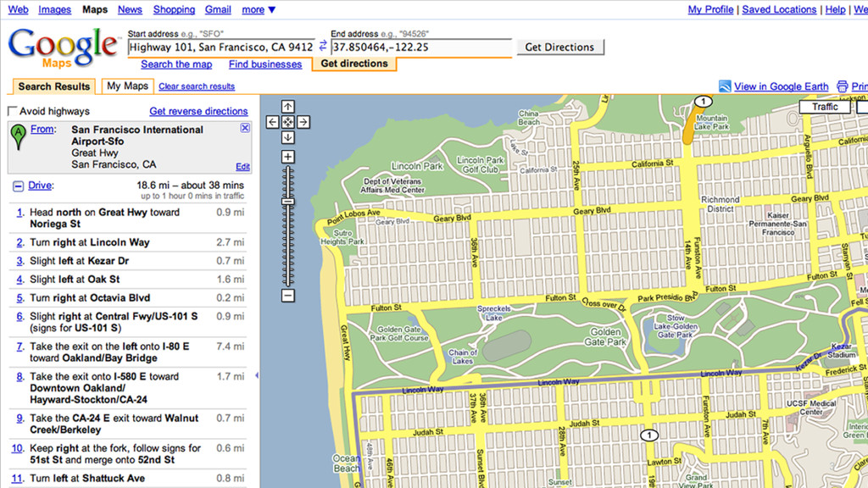Select step 9 CA-24 E exit
Viewport: 868px width, 488px height.
coord(128,424)
